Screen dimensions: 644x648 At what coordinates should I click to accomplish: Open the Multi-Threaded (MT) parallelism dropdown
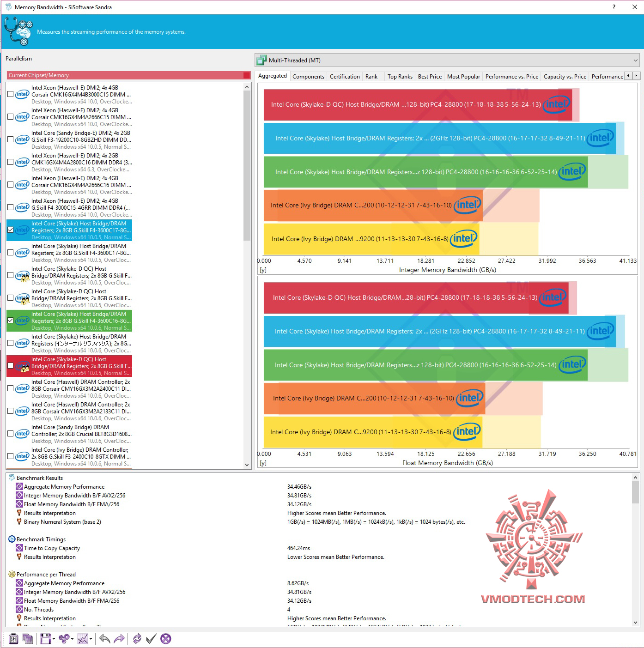click(x=447, y=60)
